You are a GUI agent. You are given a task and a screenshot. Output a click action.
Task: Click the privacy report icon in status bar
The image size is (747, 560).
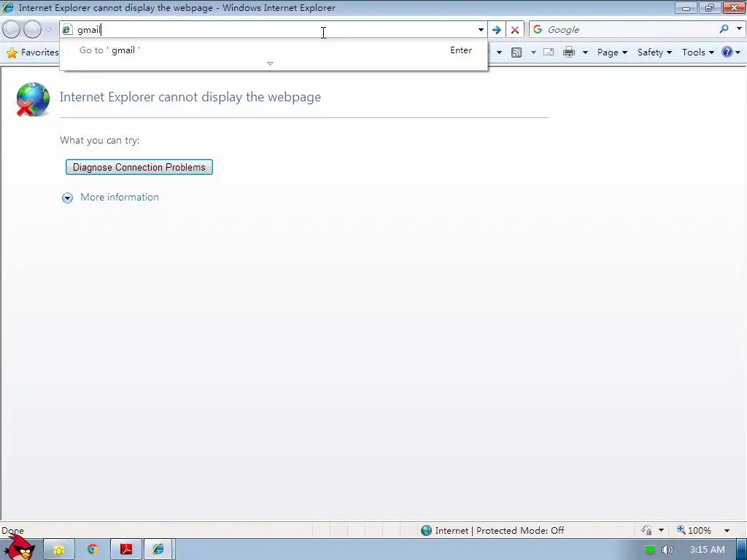(x=646, y=530)
